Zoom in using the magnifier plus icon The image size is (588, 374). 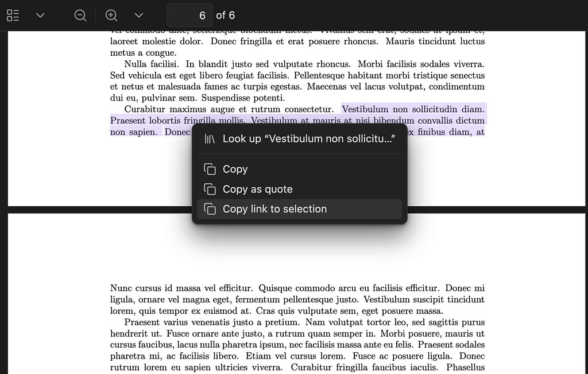click(x=111, y=15)
